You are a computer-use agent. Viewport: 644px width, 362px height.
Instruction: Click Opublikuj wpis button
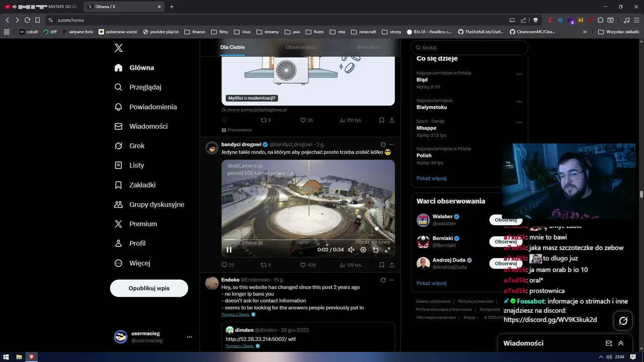click(149, 288)
